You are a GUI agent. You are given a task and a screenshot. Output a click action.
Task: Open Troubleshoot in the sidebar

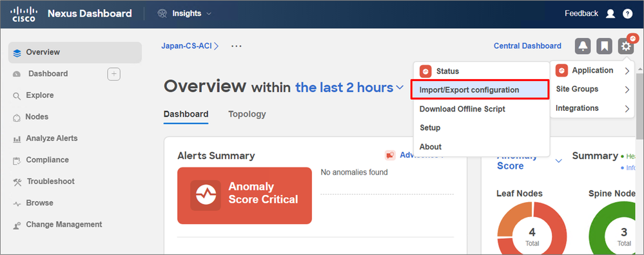coord(51,181)
